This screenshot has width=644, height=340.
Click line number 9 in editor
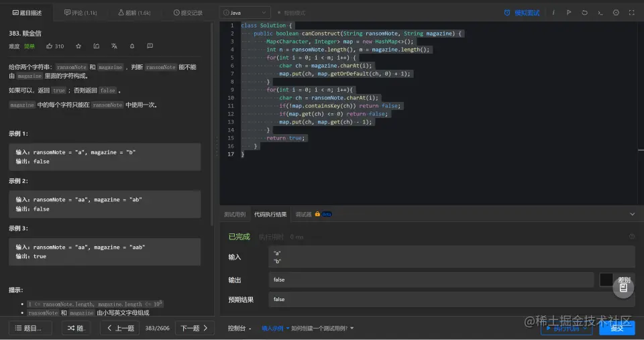pos(232,89)
